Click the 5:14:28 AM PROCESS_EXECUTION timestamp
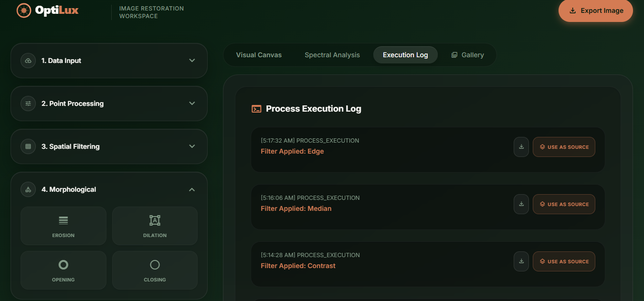Screen dimensions: 644x301 [x=310, y=255]
